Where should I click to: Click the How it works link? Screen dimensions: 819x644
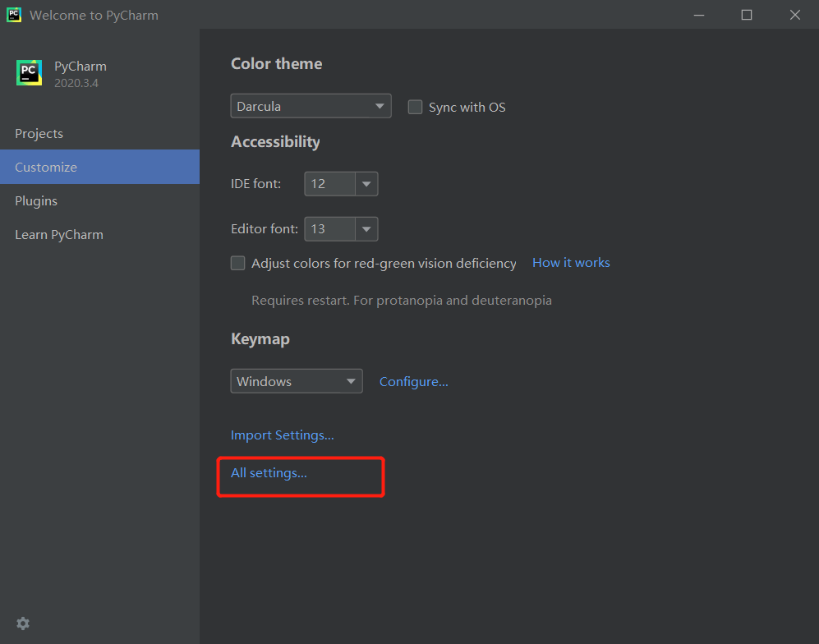tap(571, 263)
